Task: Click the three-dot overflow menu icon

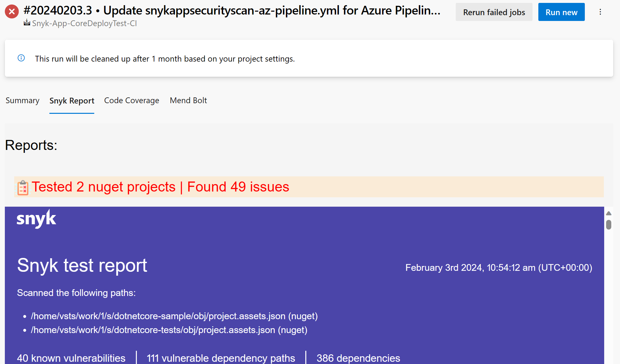Action: 601,12
